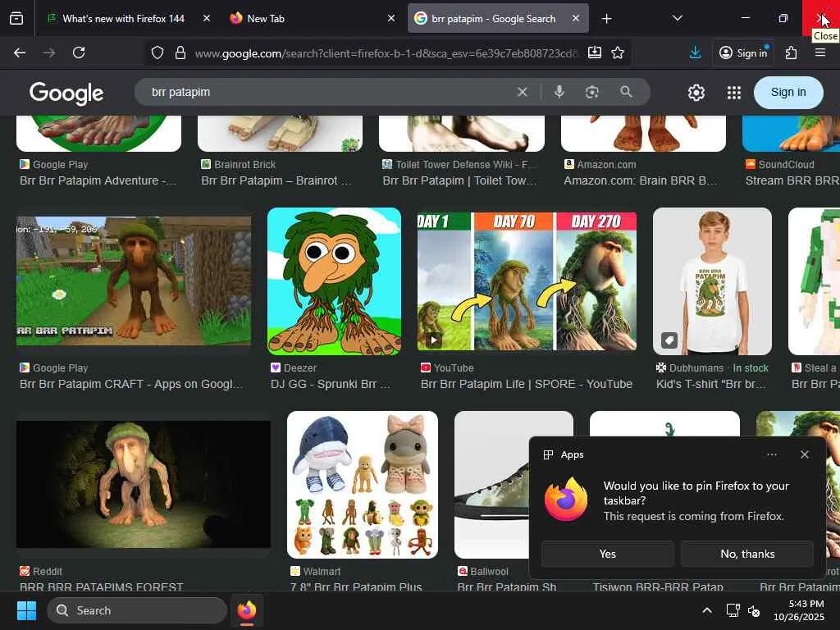List all tabs dropdown arrow
Screen dimensions: 840x630
coord(677,19)
